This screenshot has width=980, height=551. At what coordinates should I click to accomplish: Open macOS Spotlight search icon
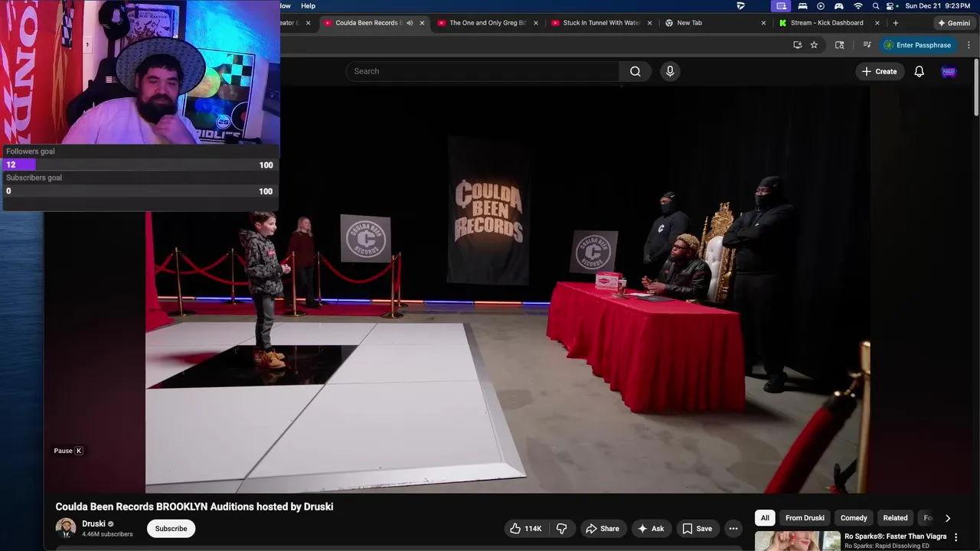coord(876,6)
